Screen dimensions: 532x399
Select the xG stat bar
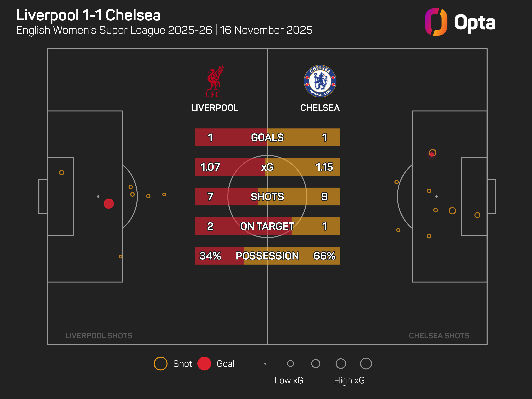coord(267,167)
